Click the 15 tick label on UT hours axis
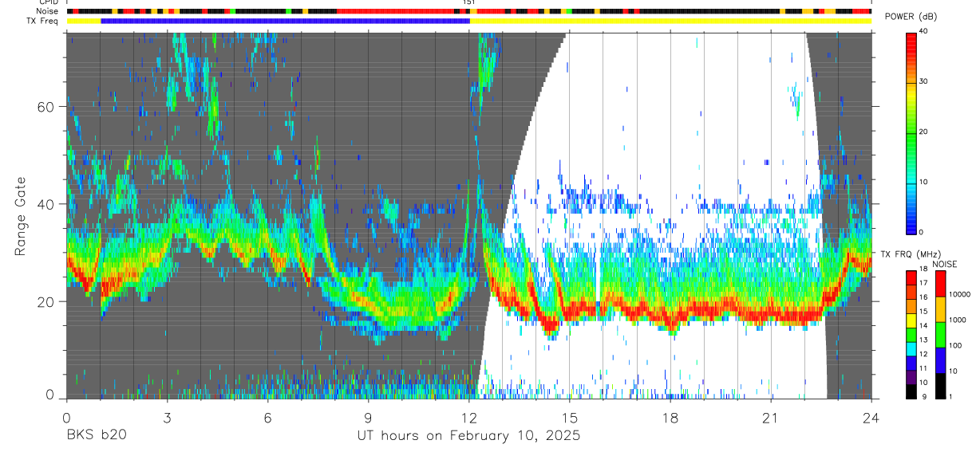The width and height of the screenshot is (980, 452). [569, 417]
